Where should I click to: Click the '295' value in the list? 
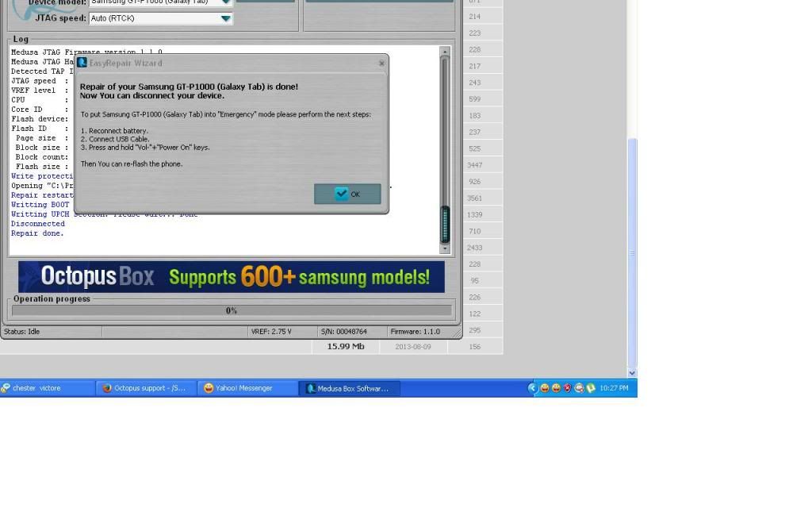[x=474, y=330]
